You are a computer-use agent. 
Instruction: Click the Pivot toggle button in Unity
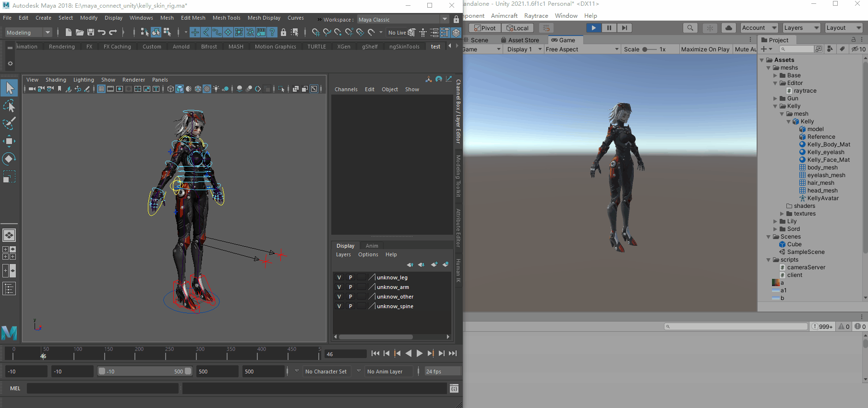pyautogui.click(x=484, y=28)
